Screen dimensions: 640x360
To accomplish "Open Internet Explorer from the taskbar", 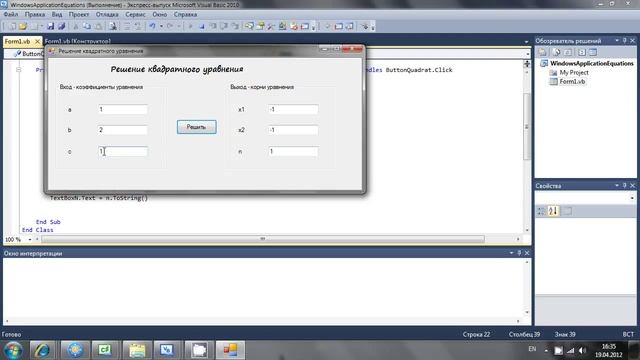I will 42,350.
